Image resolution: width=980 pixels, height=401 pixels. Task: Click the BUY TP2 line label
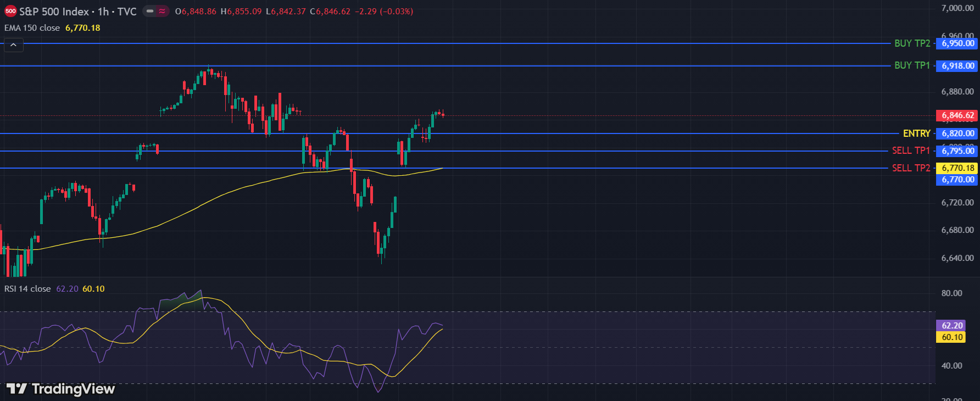click(912, 43)
